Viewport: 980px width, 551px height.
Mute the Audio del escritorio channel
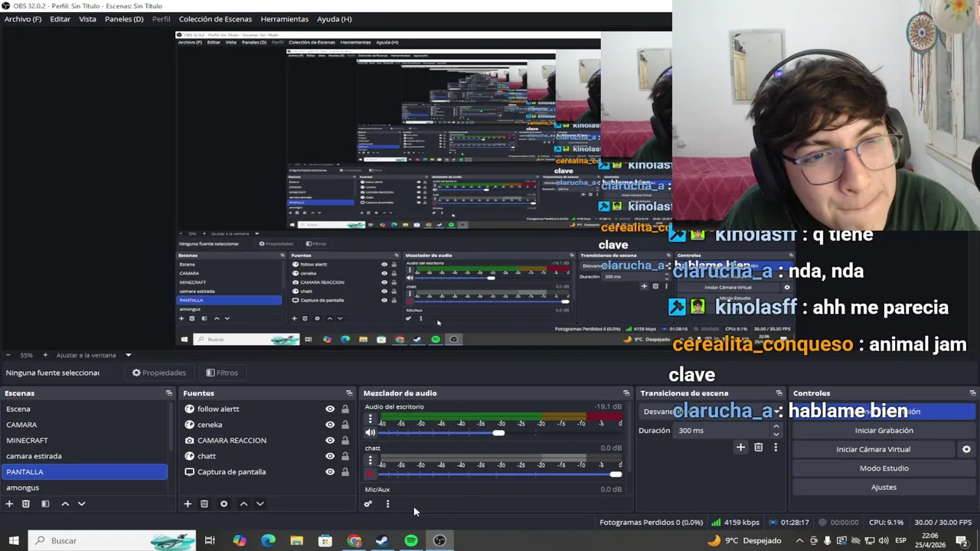(371, 432)
